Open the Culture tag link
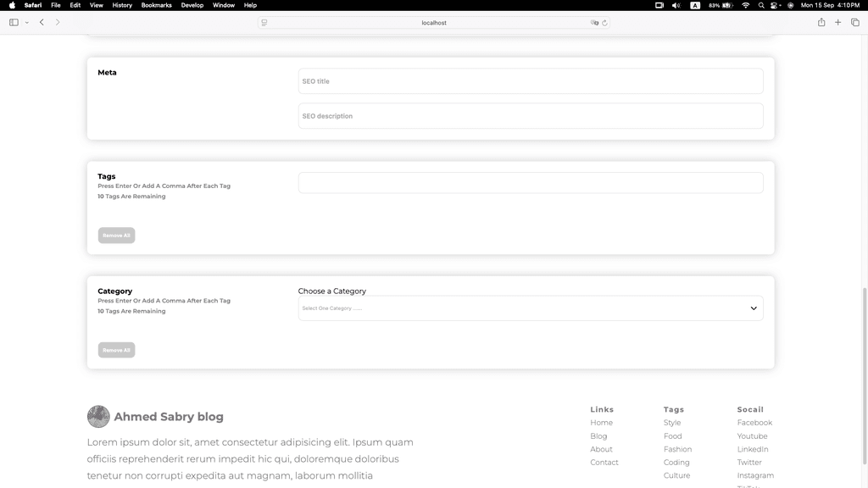868x488 pixels. pyautogui.click(x=677, y=475)
